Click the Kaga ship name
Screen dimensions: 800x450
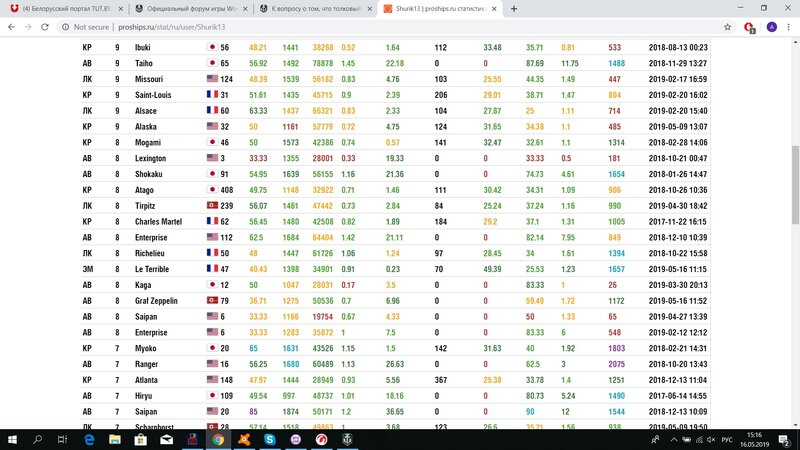tap(143, 285)
